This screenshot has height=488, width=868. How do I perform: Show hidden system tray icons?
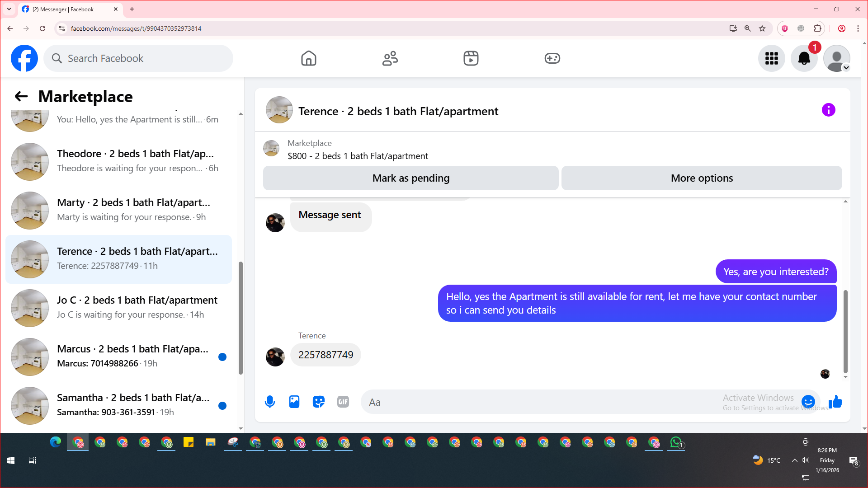(x=794, y=460)
